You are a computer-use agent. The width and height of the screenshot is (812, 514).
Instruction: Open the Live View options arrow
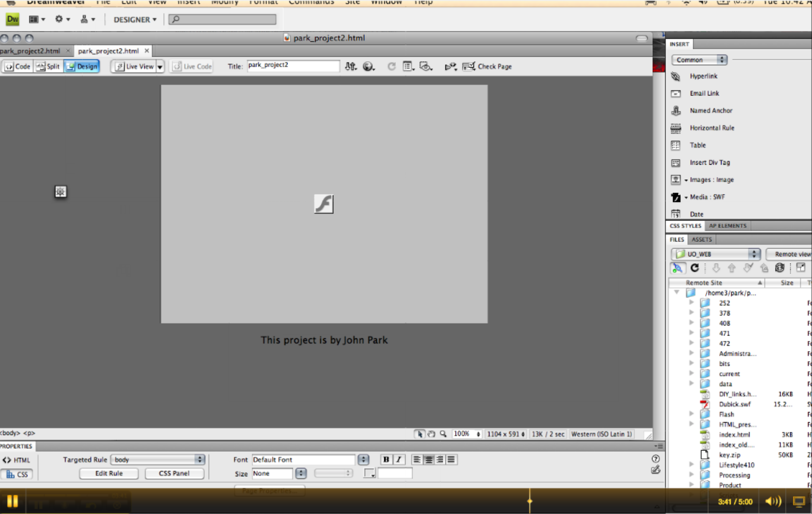160,67
